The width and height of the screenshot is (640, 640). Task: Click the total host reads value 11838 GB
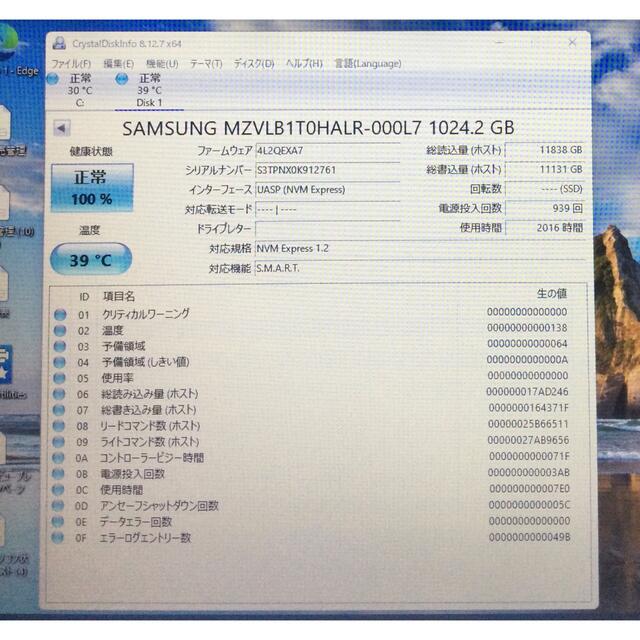point(545,150)
